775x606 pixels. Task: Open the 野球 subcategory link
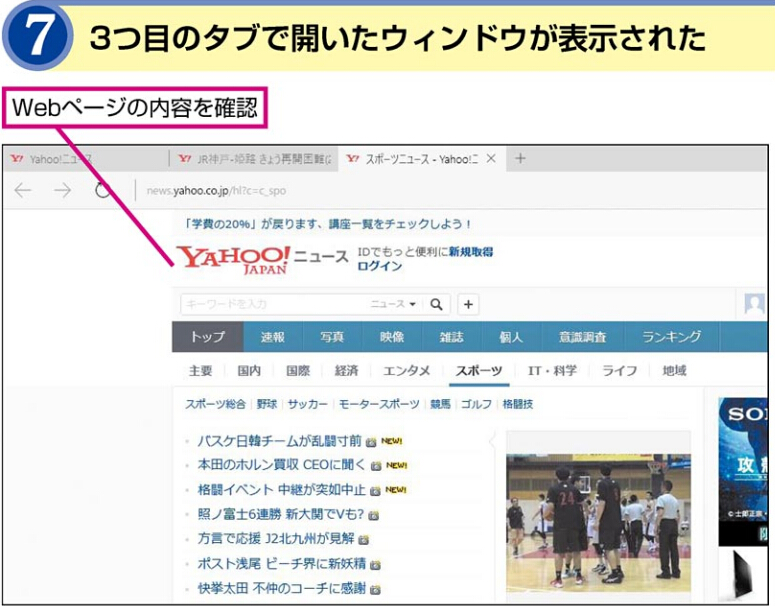pyautogui.click(x=267, y=404)
